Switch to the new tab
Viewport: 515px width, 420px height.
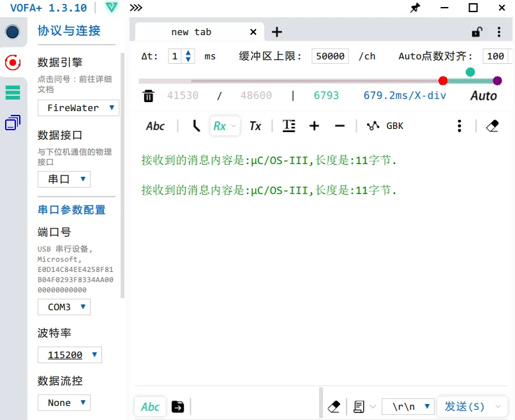[191, 31]
